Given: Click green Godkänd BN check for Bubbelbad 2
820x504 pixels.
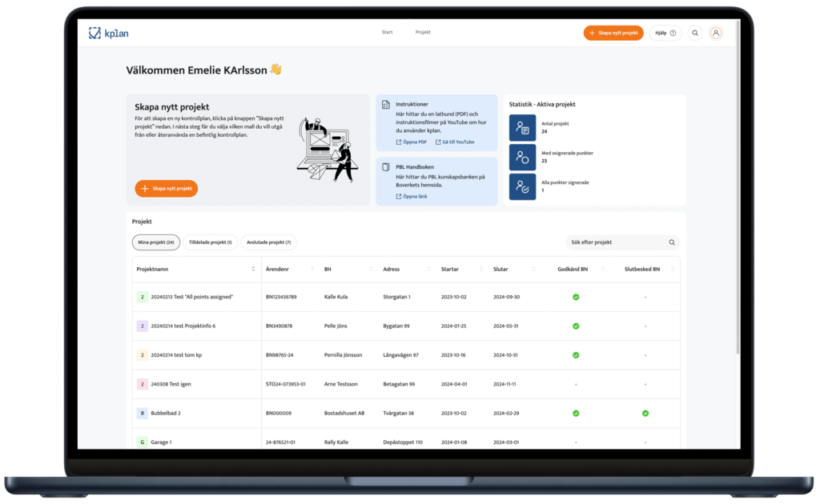Looking at the screenshot, I should (x=576, y=414).
